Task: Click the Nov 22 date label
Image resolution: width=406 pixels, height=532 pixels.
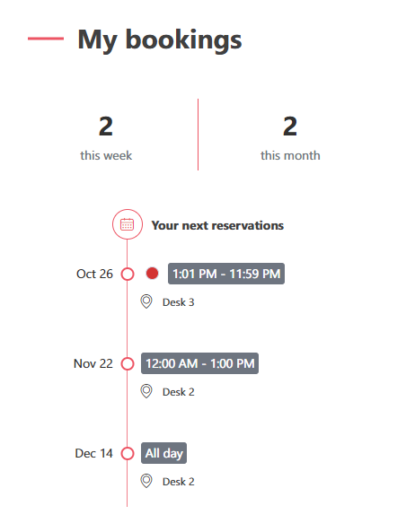Action: pyautogui.click(x=93, y=363)
